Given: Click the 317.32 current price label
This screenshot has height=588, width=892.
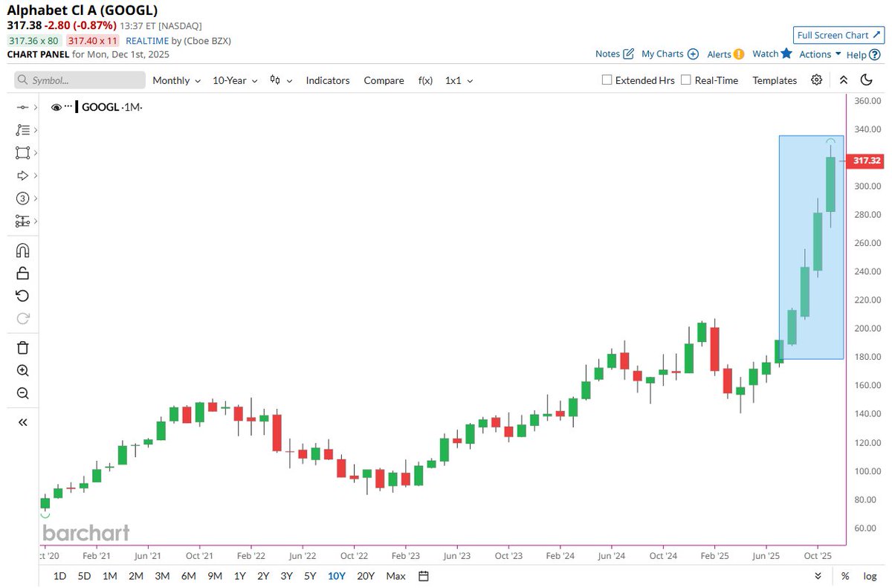Looking at the screenshot, I should [x=867, y=161].
